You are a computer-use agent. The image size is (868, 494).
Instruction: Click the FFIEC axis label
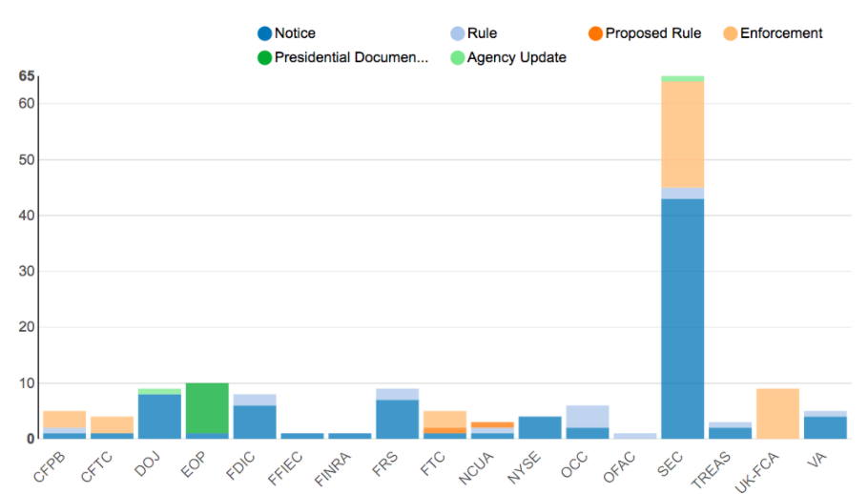point(285,468)
